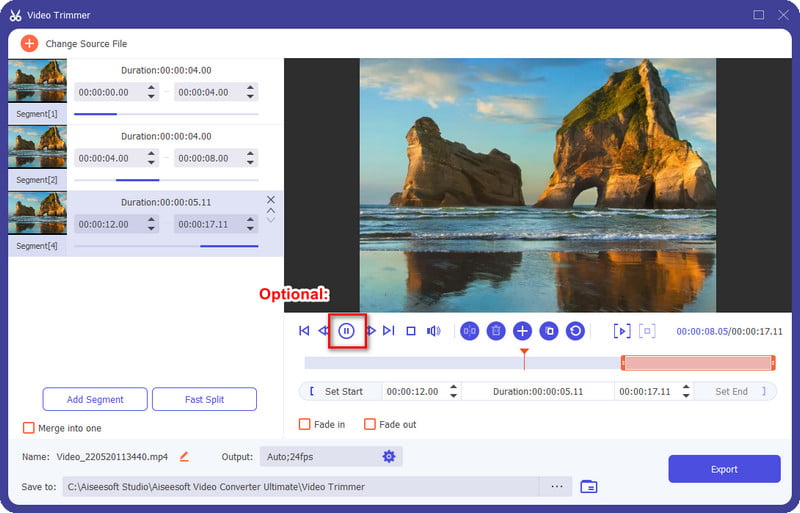Screen dimensions: 800x513
Task: Click the stepper arrows beside Set End time
Action: (x=686, y=392)
